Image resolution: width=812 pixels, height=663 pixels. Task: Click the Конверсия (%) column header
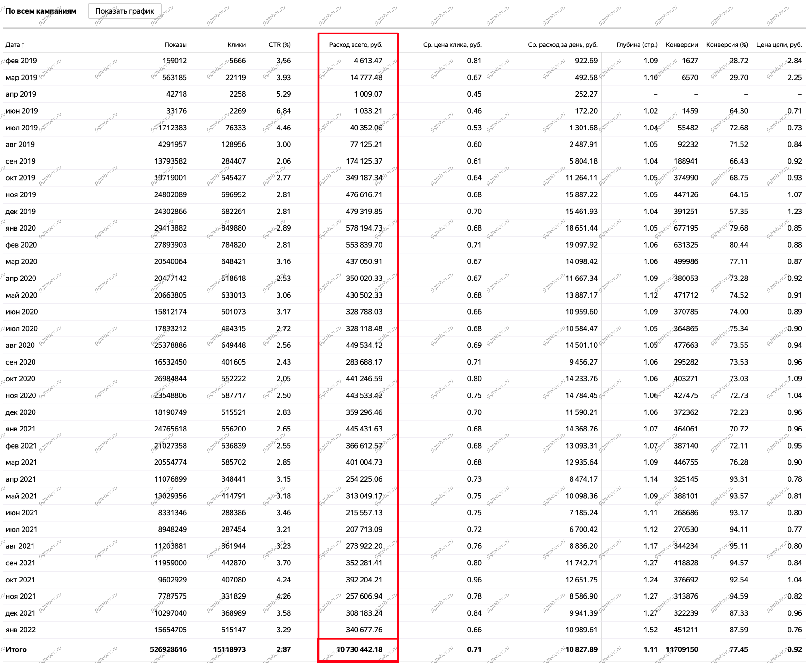tap(726, 45)
